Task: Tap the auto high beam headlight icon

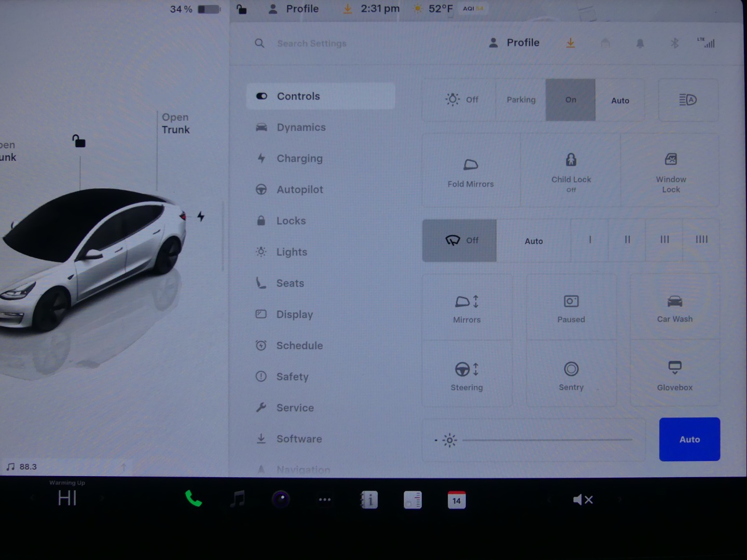Action: (688, 100)
